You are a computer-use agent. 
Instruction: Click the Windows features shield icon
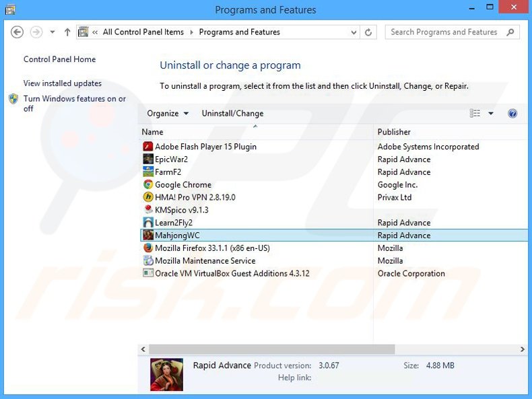click(13, 99)
